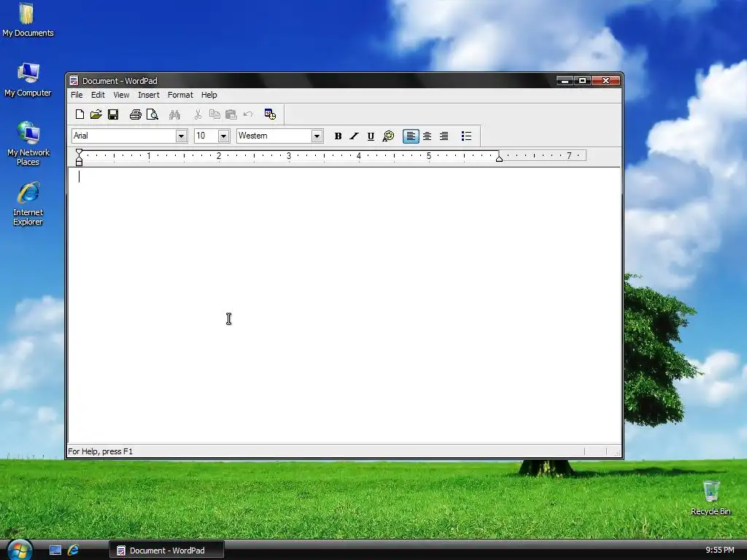Click the Cut scissors icon
This screenshot has height=560, width=747.
tap(198, 114)
